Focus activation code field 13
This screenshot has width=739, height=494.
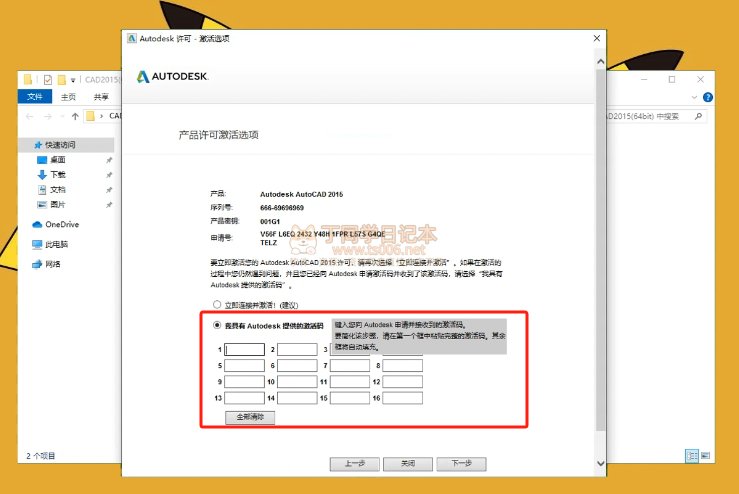coord(244,398)
